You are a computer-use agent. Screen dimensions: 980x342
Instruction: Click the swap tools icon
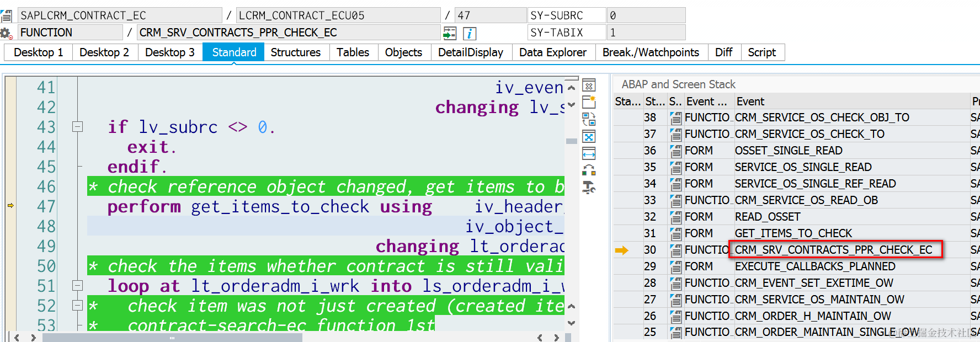(589, 119)
